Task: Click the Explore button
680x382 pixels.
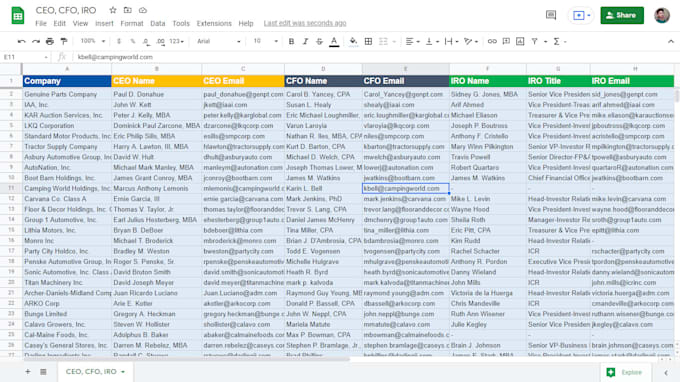Action: click(x=624, y=372)
